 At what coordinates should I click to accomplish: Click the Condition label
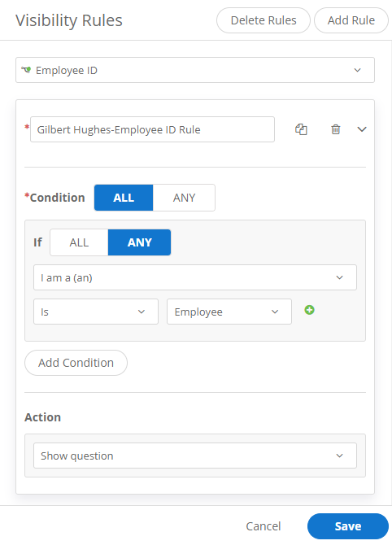[x=57, y=198]
